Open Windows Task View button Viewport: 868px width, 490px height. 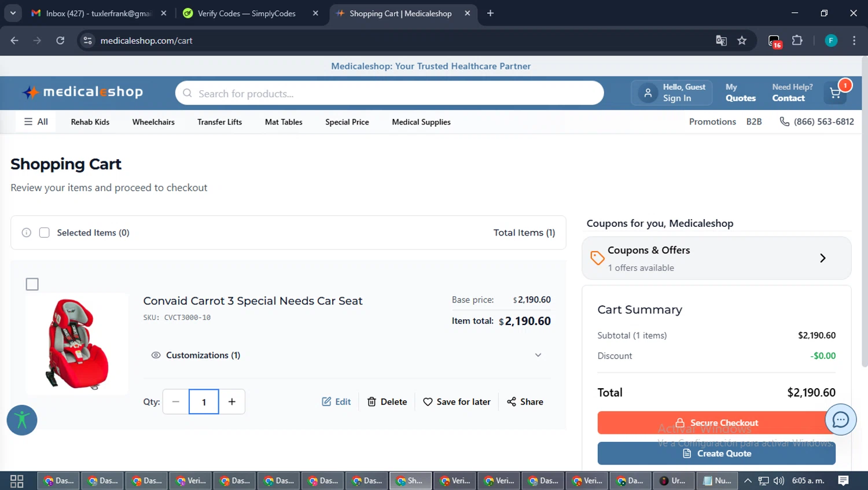(17, 481)
